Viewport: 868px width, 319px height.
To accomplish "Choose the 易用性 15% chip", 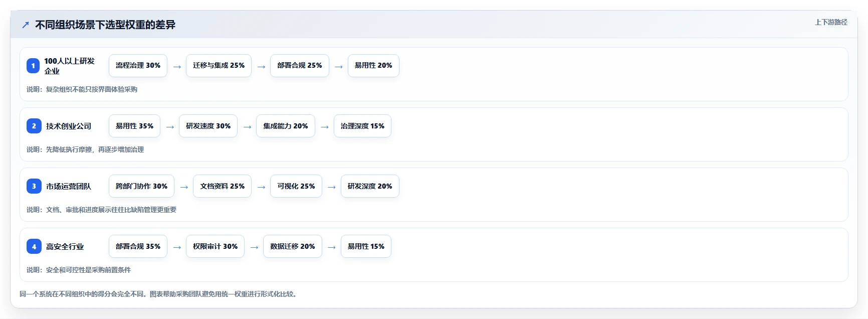I will click(366, 246).
